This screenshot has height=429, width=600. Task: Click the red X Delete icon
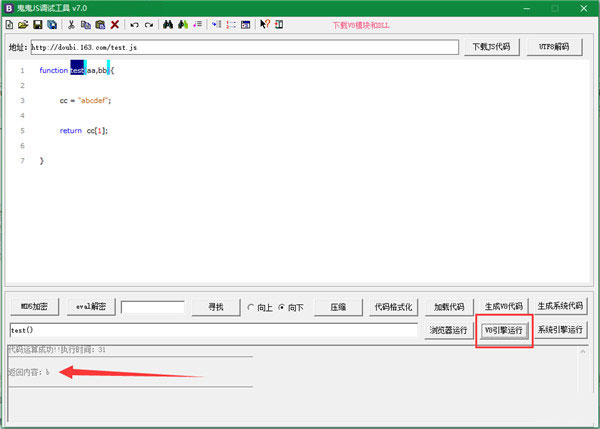pyautogui.click(x=114, y=24)
